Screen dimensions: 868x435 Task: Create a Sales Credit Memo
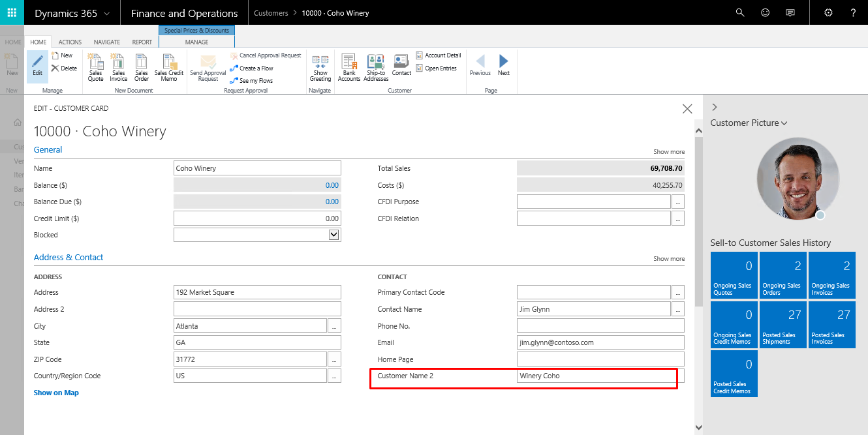[x=169, y=67]
